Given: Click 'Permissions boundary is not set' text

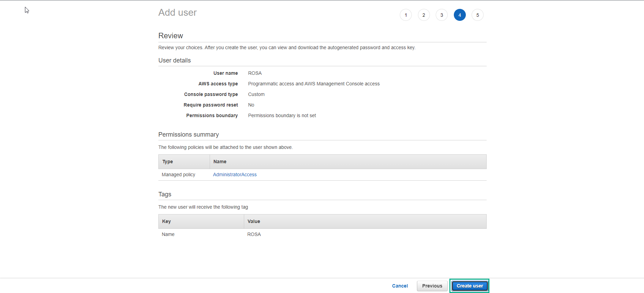Looking at the screenshot, I should coord(282,115).
